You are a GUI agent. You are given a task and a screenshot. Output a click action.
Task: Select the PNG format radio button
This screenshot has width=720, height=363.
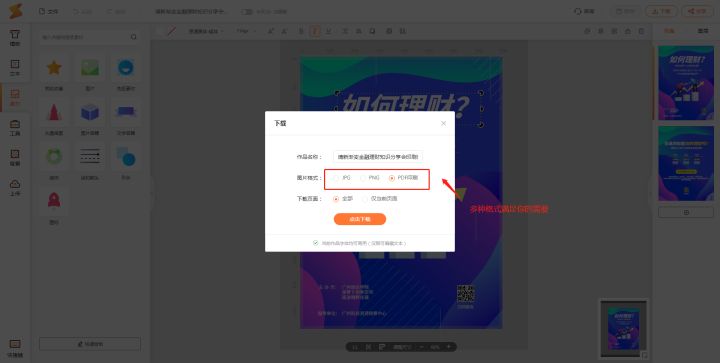point(363,178)
